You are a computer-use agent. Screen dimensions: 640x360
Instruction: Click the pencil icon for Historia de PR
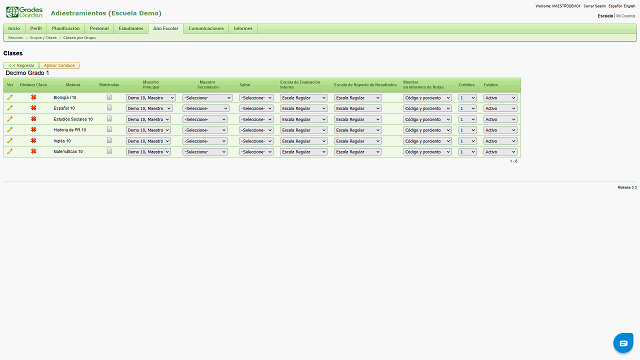tap(10, 130)
